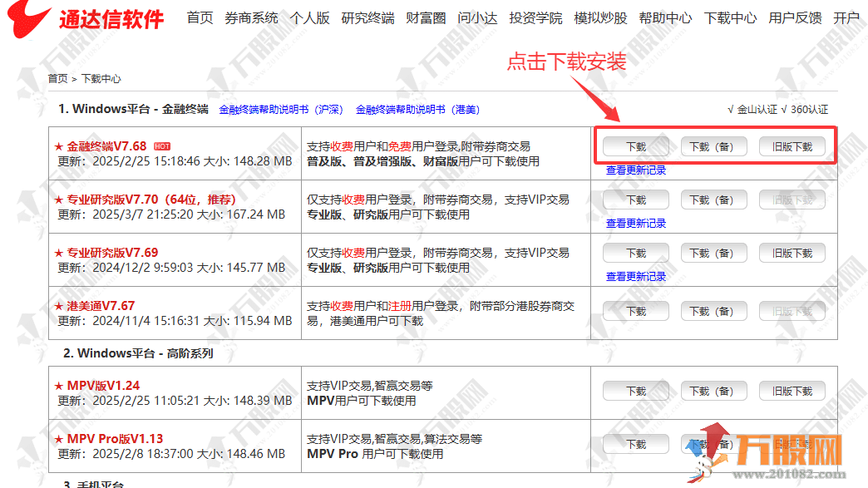
Task: Open 金融终端帮助说明书 (沪深) link
Action: coord(281,110)
